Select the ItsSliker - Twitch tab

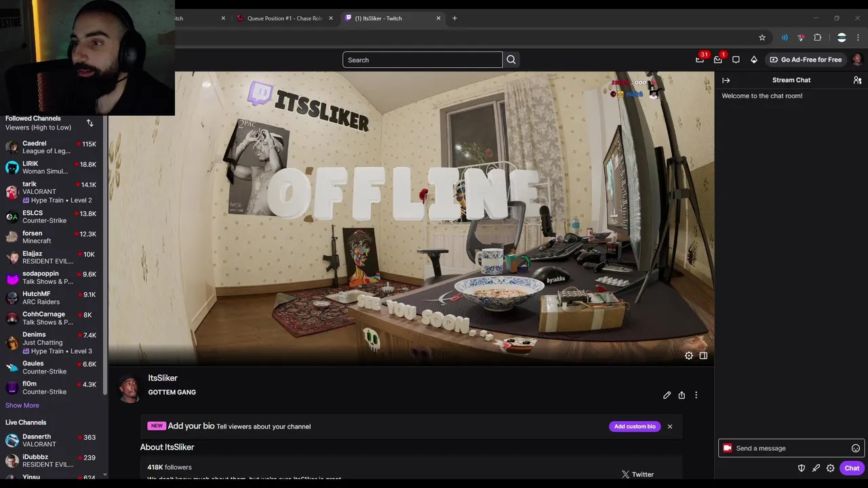pos(392,18)
